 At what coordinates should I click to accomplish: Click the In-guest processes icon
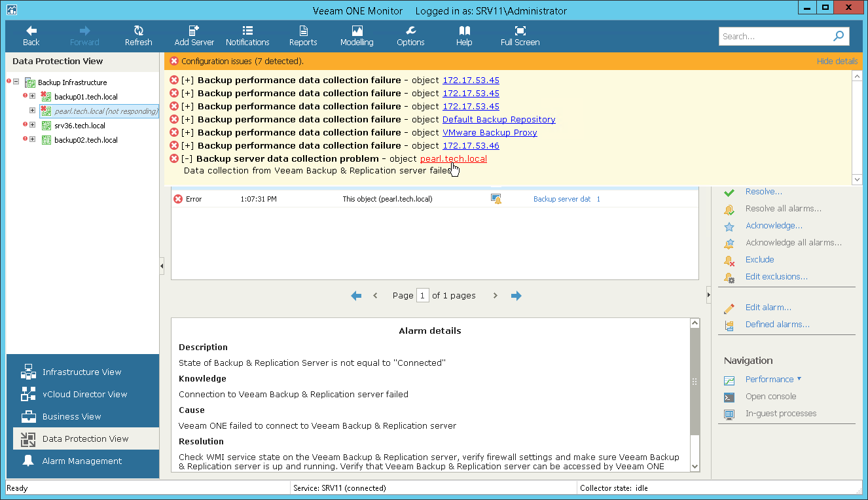729,414
